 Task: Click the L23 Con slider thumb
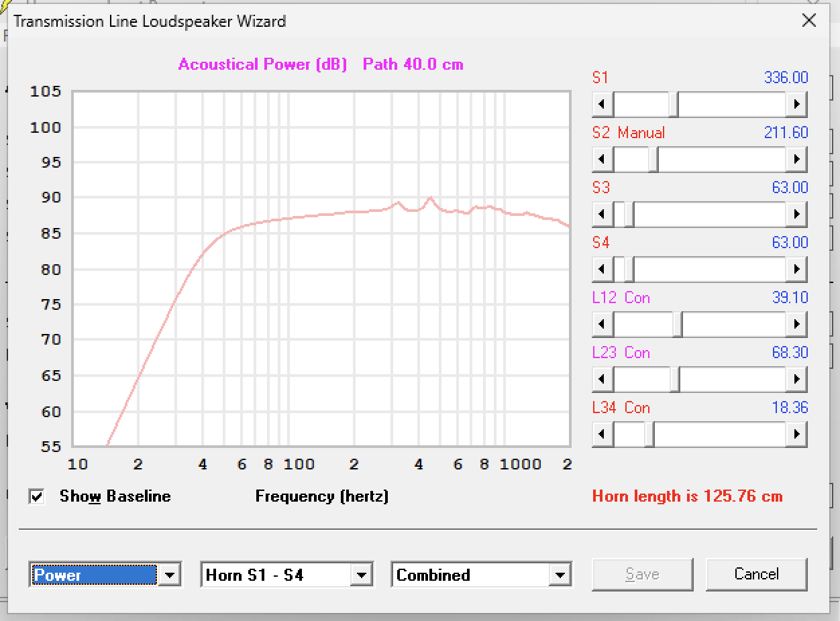(x=674, y=380)
